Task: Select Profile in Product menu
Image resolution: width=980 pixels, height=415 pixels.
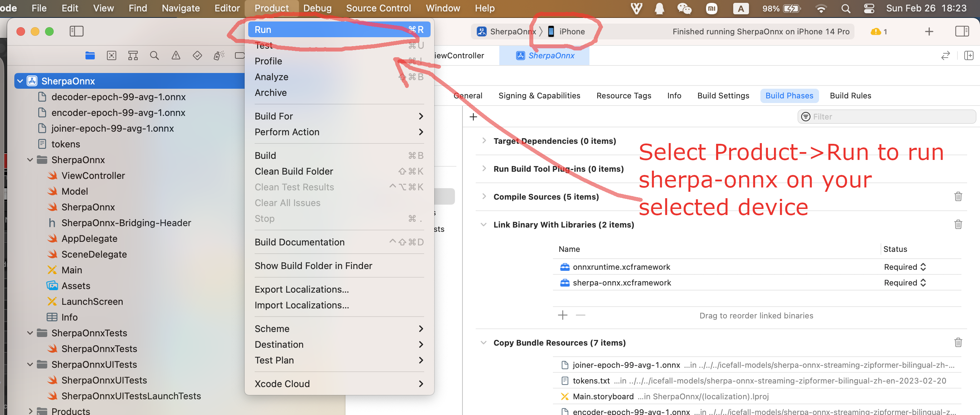Action: pyautogui.click(x=339, y=61)
